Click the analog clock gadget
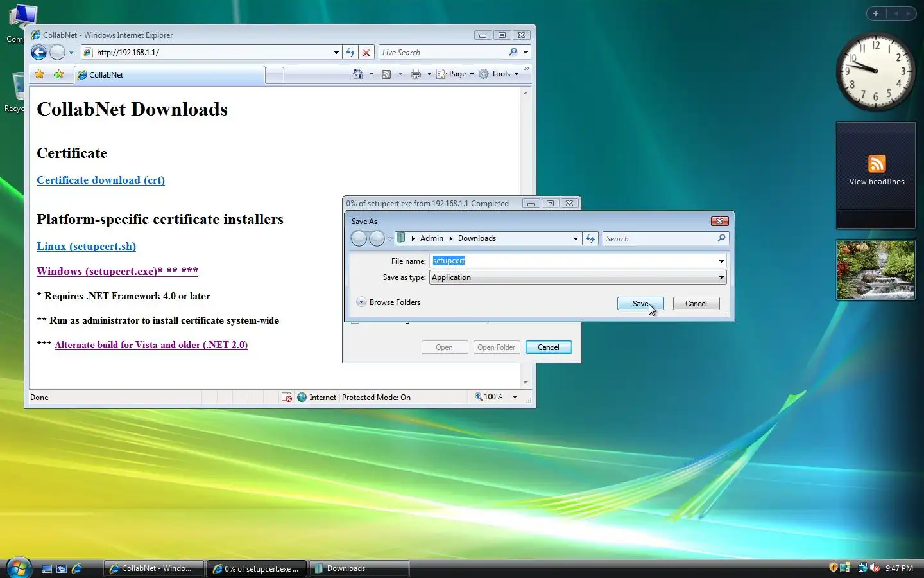This screenshot has width=924, height=578. (x=876, y=72)
